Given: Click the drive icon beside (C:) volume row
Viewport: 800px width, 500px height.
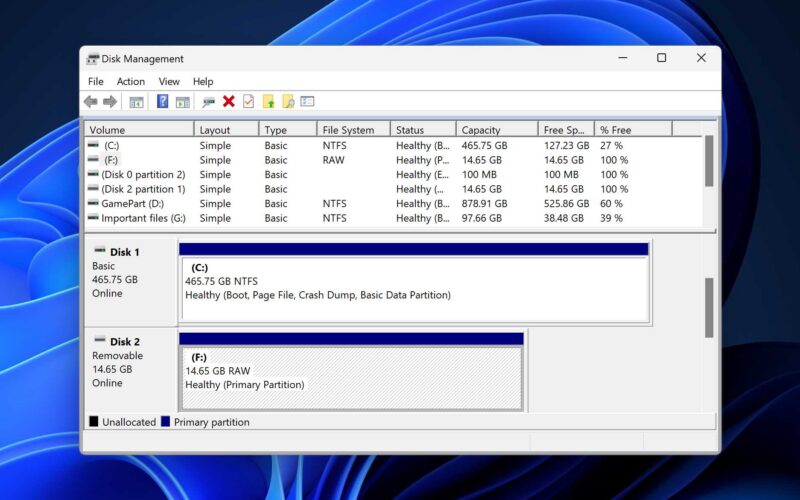Looking at the screenshot, I should (93, 145).
